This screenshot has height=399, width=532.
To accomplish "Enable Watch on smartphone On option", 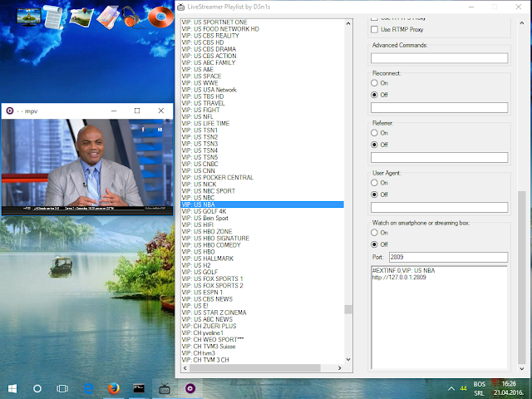I will (x=374, y=233).
